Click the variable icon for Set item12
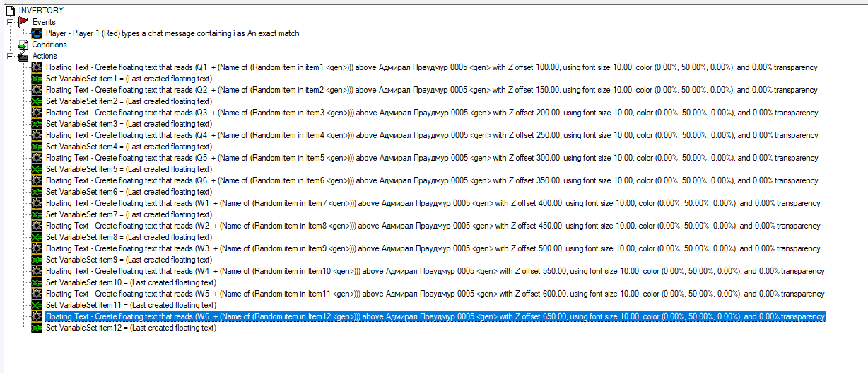This screenshot has width=868, height=373. tap(37, 328)
